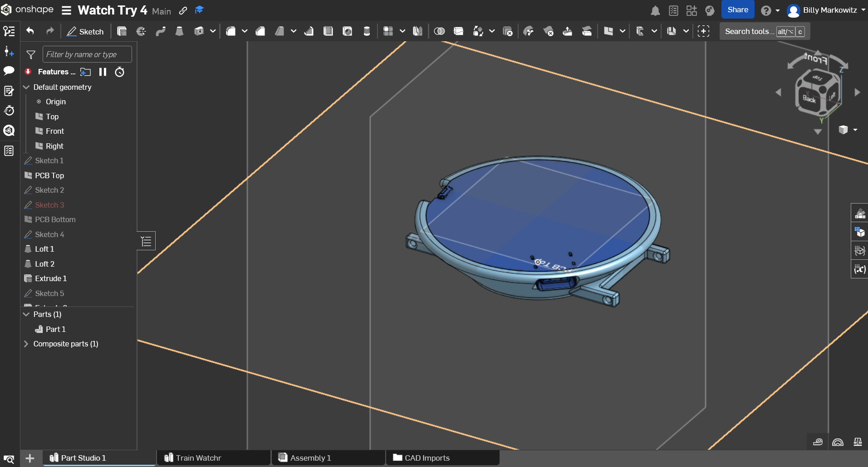868x467 pixels.
Task: Click the undo arrow
Action: coord(30,31)
